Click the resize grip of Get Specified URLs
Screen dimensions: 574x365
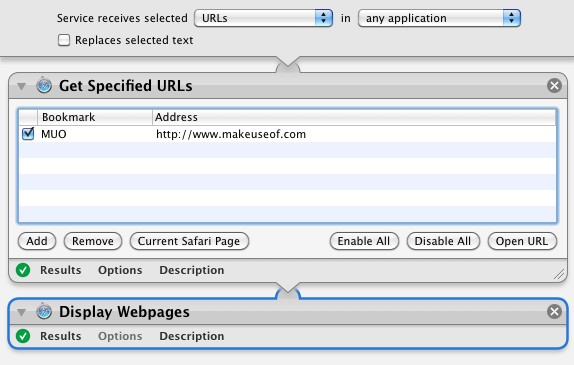(559, 274)
